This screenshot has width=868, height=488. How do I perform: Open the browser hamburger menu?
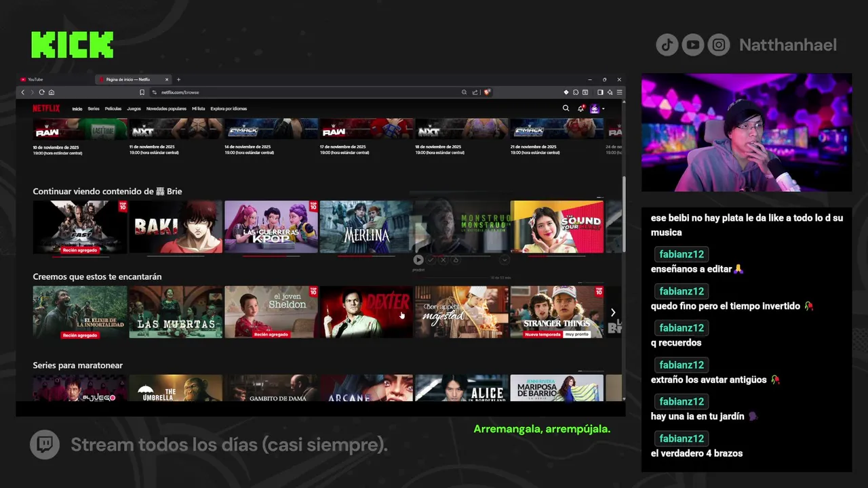point(619,92)
